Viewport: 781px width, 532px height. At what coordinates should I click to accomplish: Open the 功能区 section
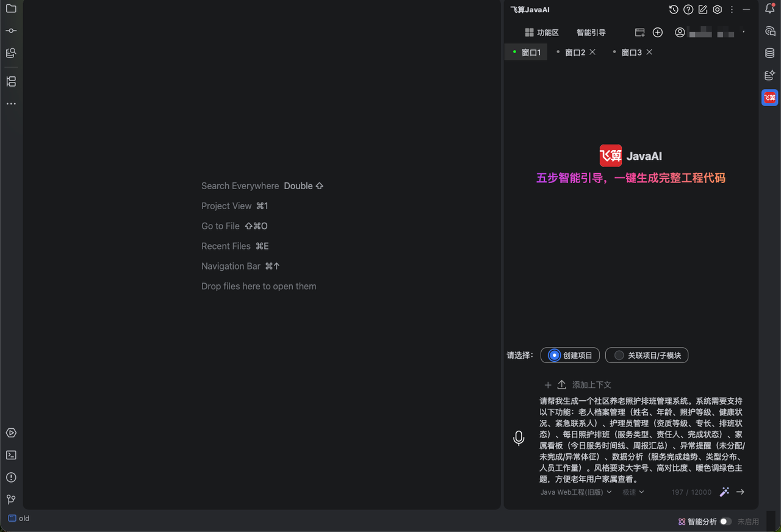pos(541,32)
